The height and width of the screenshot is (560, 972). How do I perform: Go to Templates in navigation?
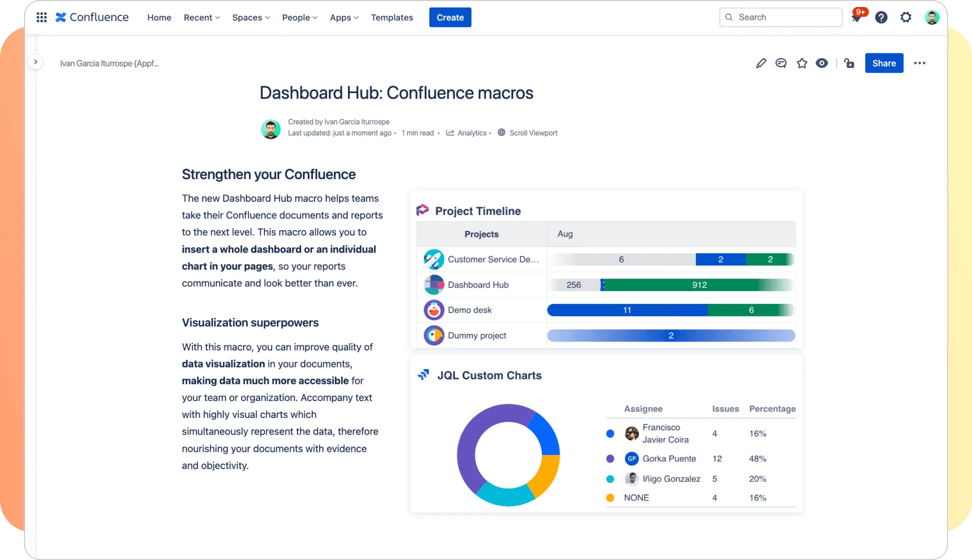[x=391, y=17]
